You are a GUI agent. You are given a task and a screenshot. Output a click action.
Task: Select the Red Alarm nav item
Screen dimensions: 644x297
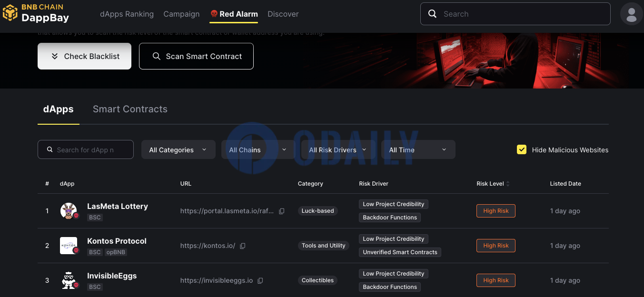coord(234,14)
